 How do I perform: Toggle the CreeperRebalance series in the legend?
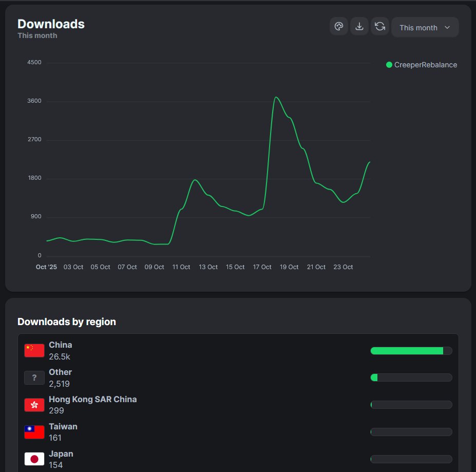pyautogui.click(x=422, y=65)
